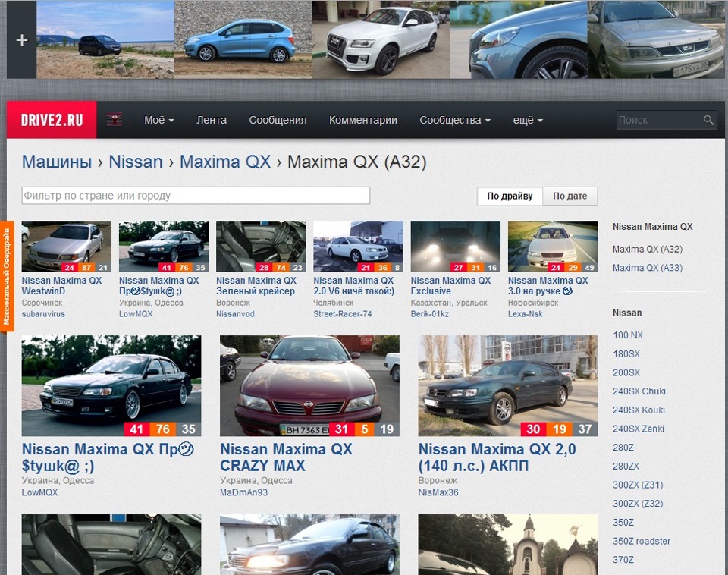Screen dimensions: 728x575
Task: Open the 240SX Kouki model link
Action: point(639,410)
